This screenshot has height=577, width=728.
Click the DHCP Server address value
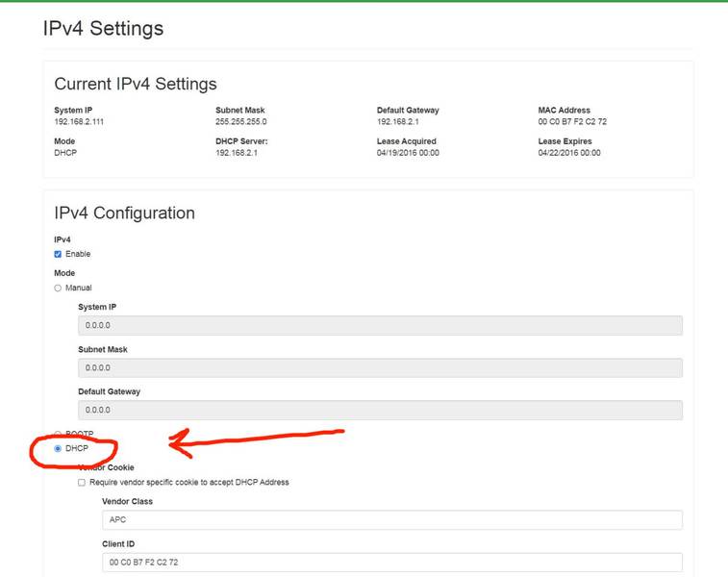point(237,153)
